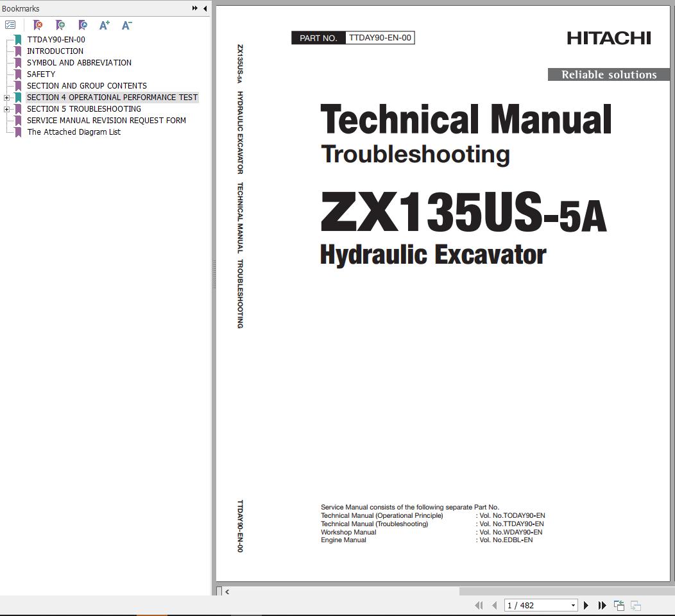
Task: Click the Vol. No.TTDAY90-EN text
Action: click(x=511, y=524)
